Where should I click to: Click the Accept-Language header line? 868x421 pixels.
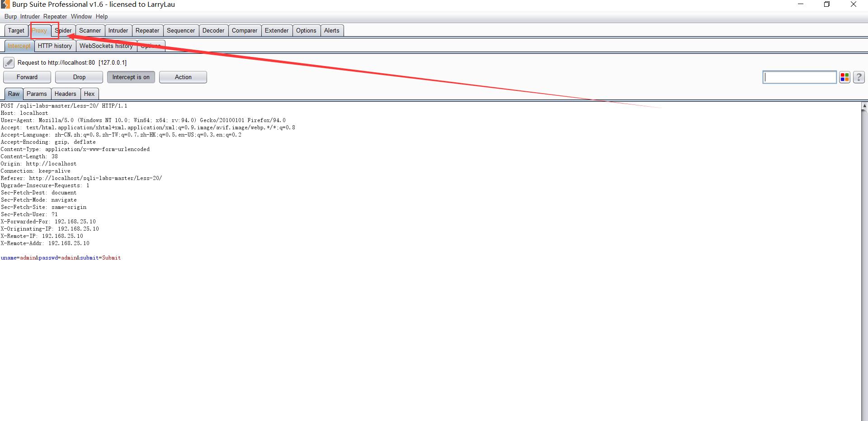pos(121,135)
